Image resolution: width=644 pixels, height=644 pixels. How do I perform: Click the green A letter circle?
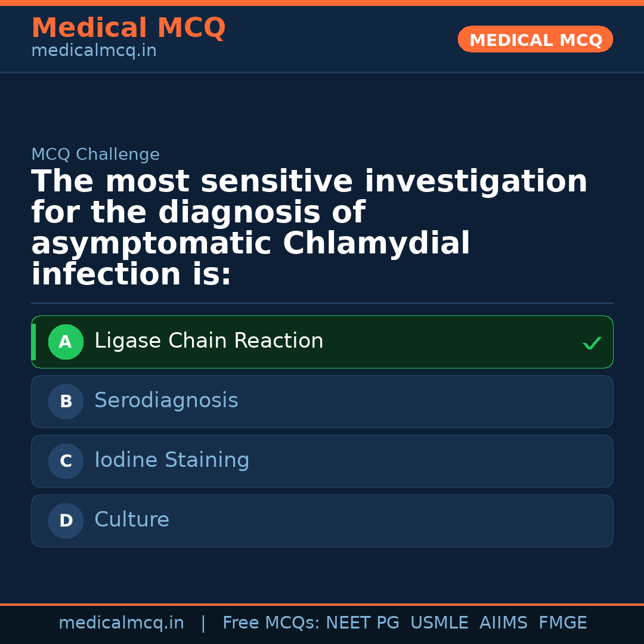66,342
